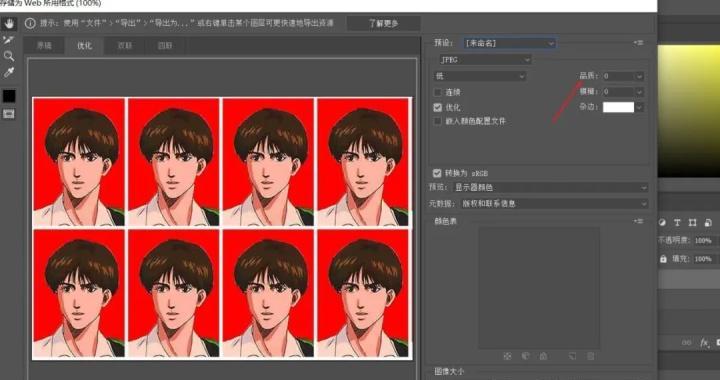The width and height of the screenshot is (720, 380).
Task: Select the Slice Select tool
Action: pyautogui.click(x=8, y=40)
